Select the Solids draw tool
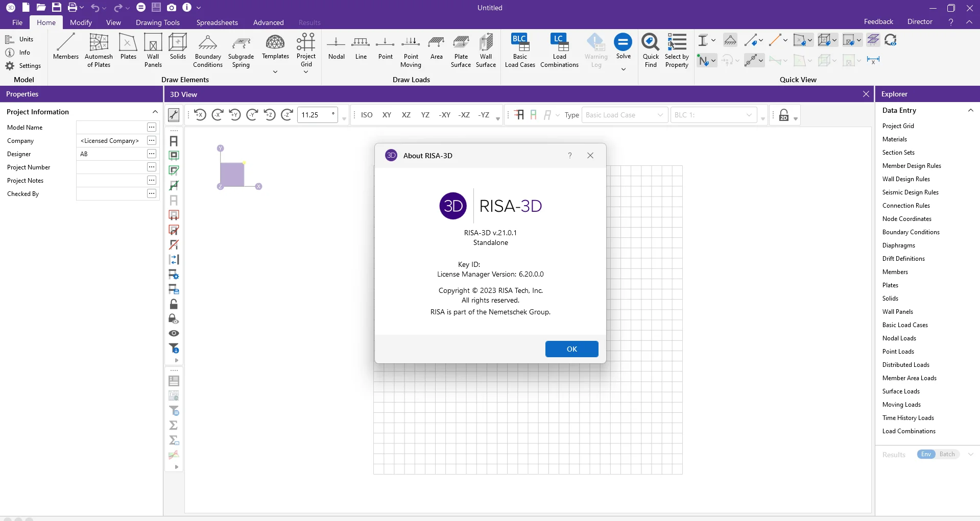The image size is (980, 521). (x=178, y=47)
